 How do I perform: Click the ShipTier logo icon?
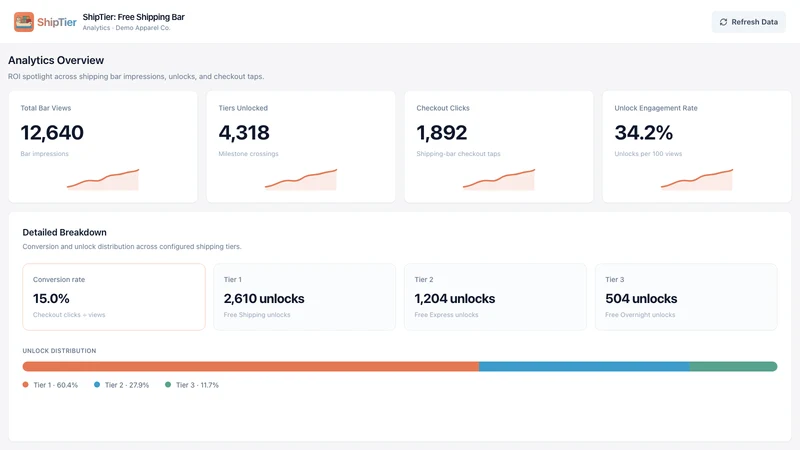click(x=24, y=22)
